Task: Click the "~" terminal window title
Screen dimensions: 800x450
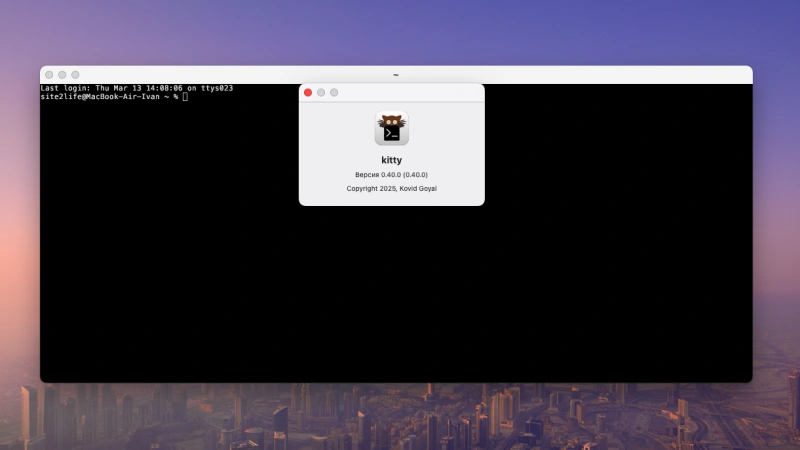Action: 395,75
